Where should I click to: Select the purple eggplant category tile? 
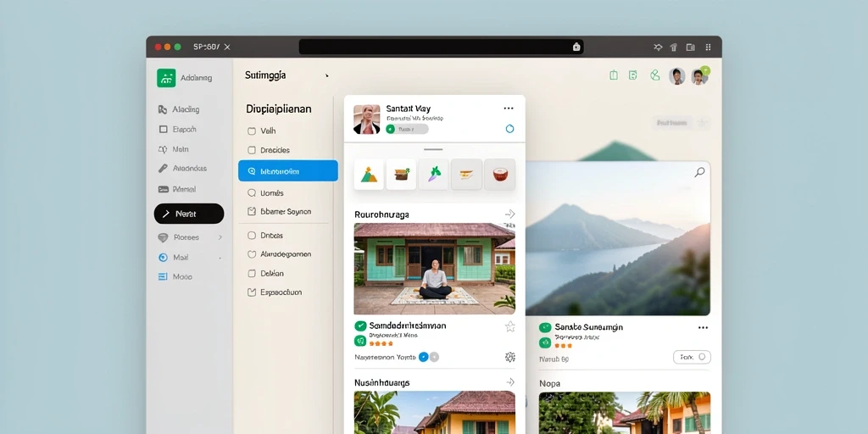tap(433, 175)
